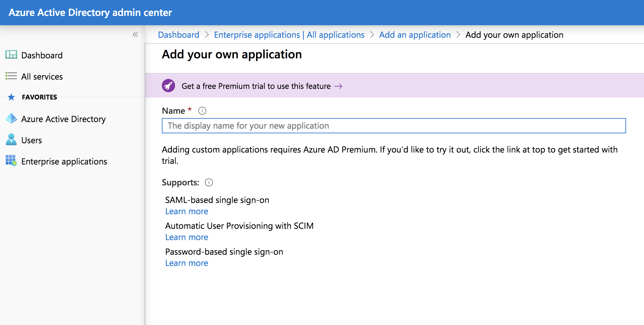Viewport: 644px width, 325px height.
Task: Go to Dashboard via the breadcrumb
Action: coord(179,35)
